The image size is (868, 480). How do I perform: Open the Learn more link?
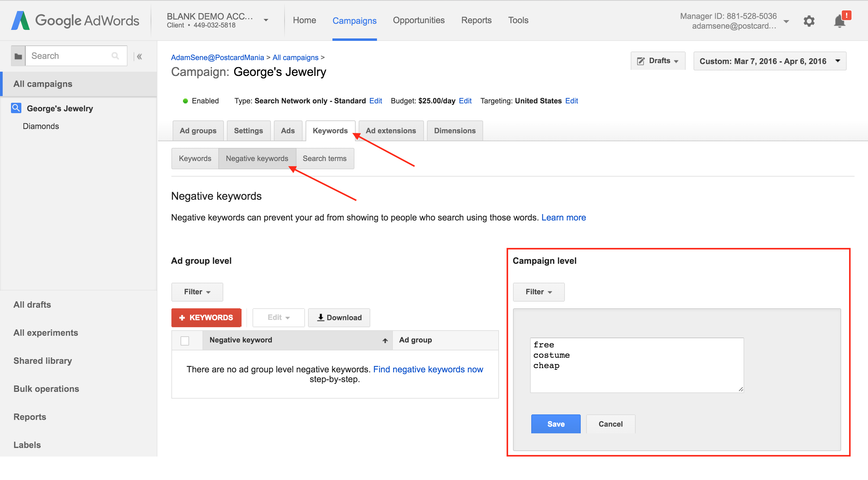[x=563, y=218]
